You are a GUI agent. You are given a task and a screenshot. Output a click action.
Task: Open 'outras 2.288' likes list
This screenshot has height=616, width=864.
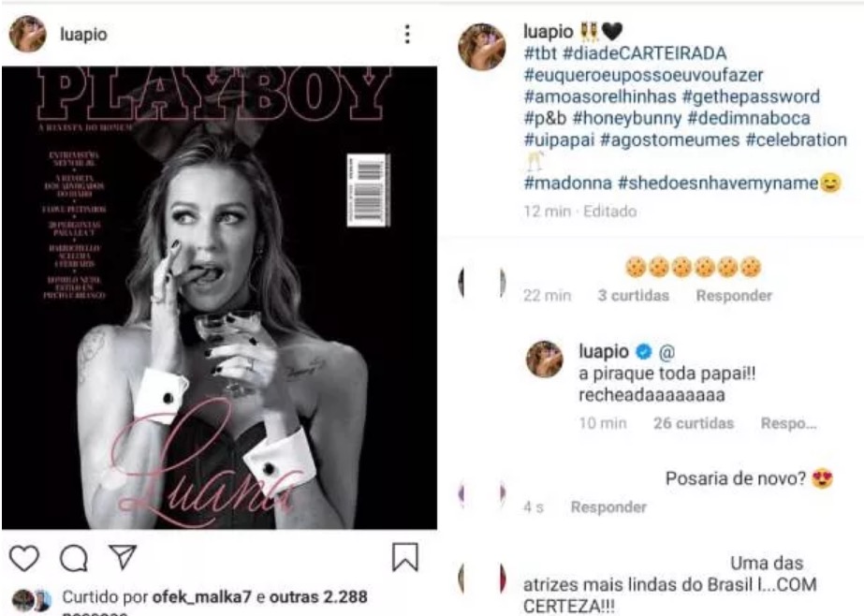point(318,596)
